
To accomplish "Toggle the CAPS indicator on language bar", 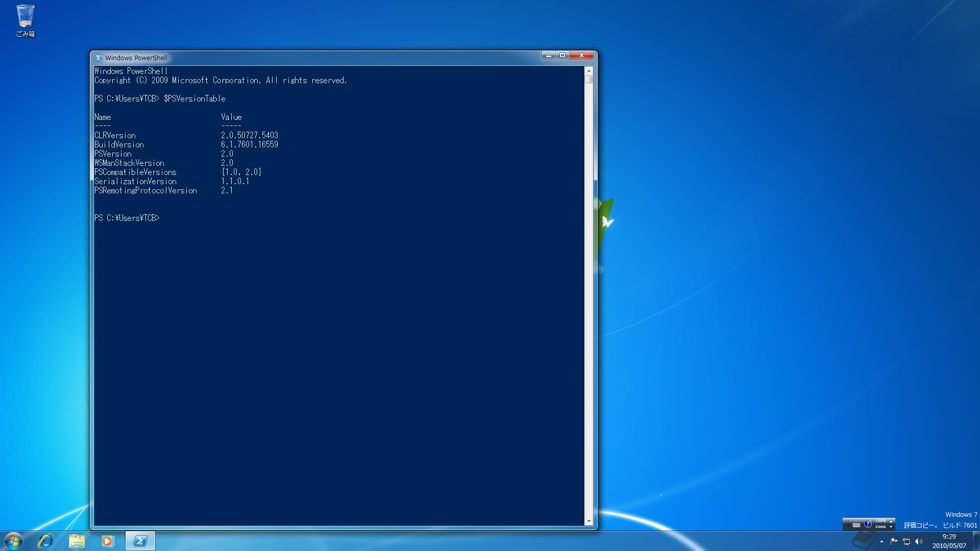I will 881,521.
